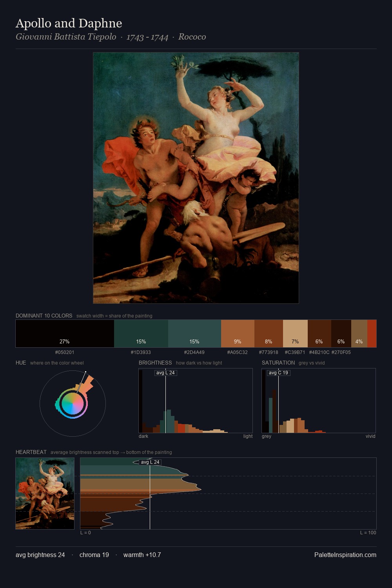
Task: Click the "avg C 19" marker in Saturation histogram
Action: [x=278, y=373]
